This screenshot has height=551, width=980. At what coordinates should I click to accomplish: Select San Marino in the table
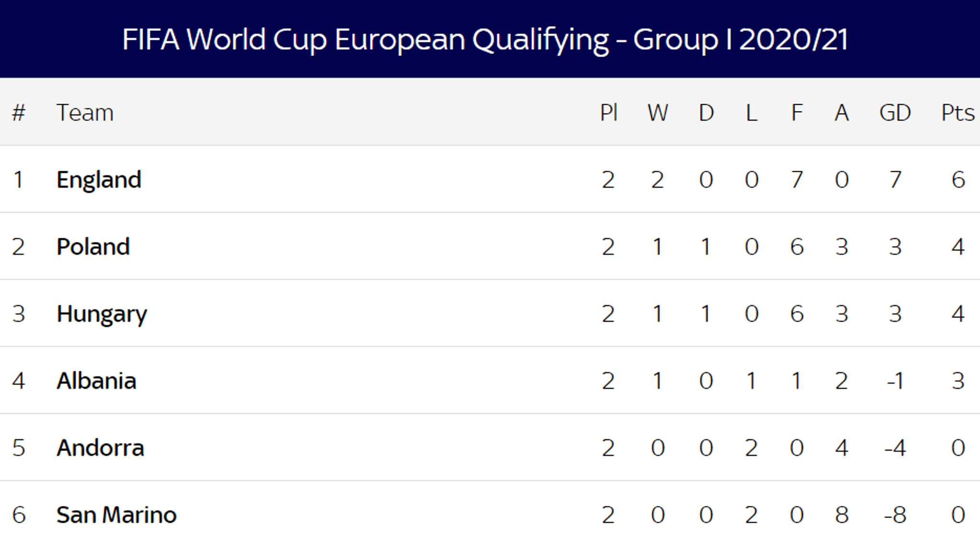point(116,515)
